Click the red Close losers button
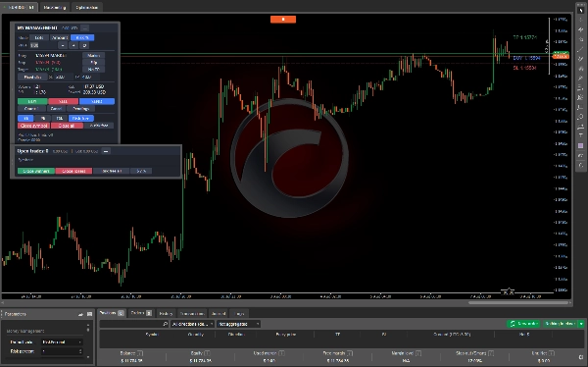The height and width of the screenshot is (367, 588). pyautogui.click(x=73, y=171)
